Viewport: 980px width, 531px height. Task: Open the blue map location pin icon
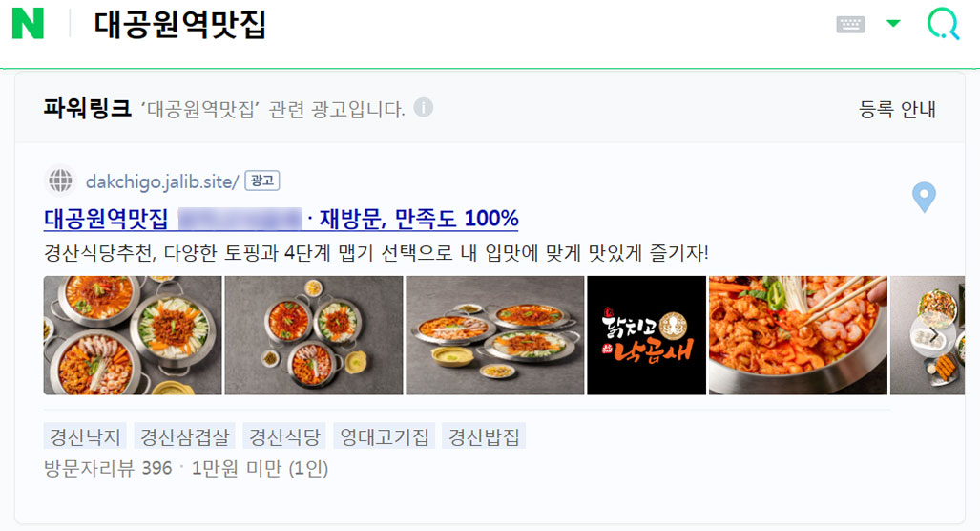click(x=924, y=197)
